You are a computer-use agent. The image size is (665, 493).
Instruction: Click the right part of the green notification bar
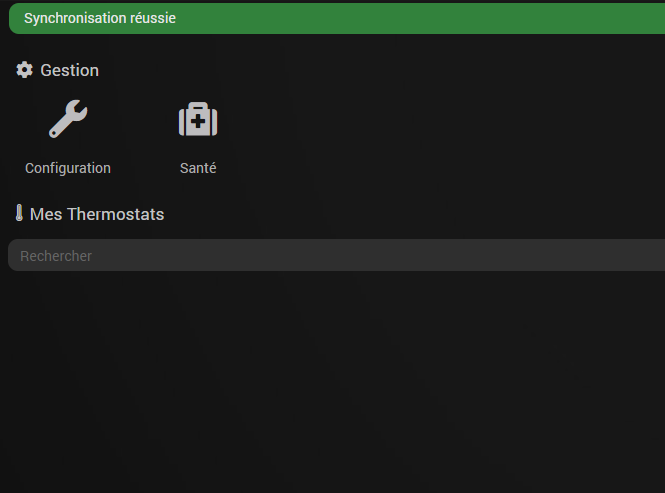coord(551,18)
